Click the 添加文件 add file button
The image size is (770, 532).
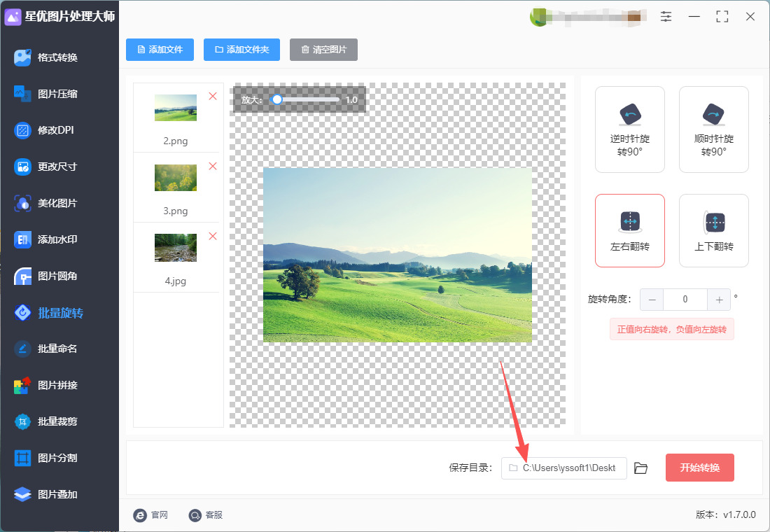click(160, 50)
